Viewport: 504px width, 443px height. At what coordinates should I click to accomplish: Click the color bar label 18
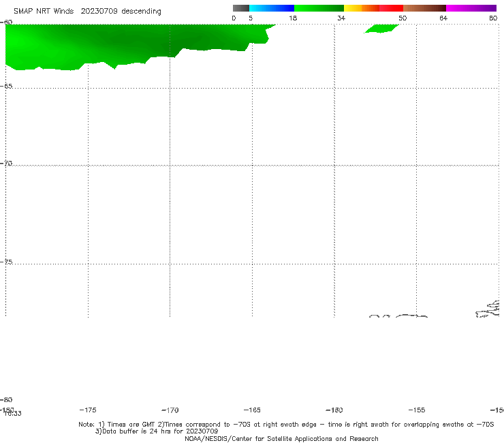293,18
